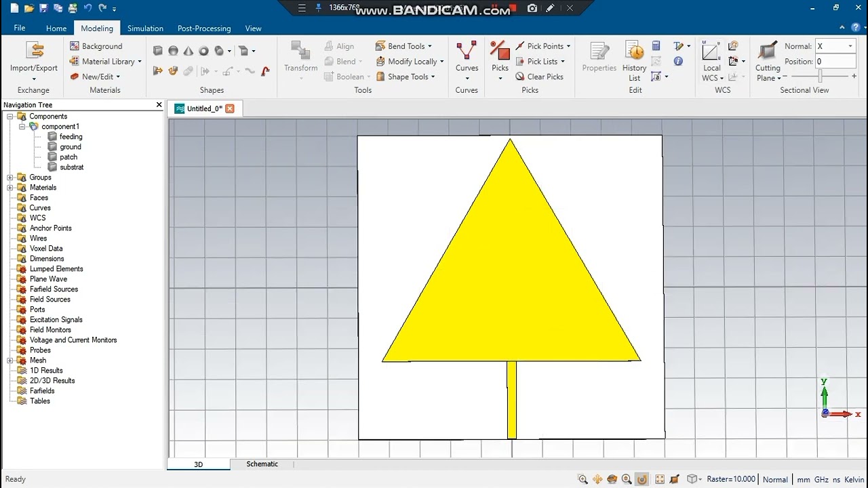Toggle the rotate view mode icon

642,479
